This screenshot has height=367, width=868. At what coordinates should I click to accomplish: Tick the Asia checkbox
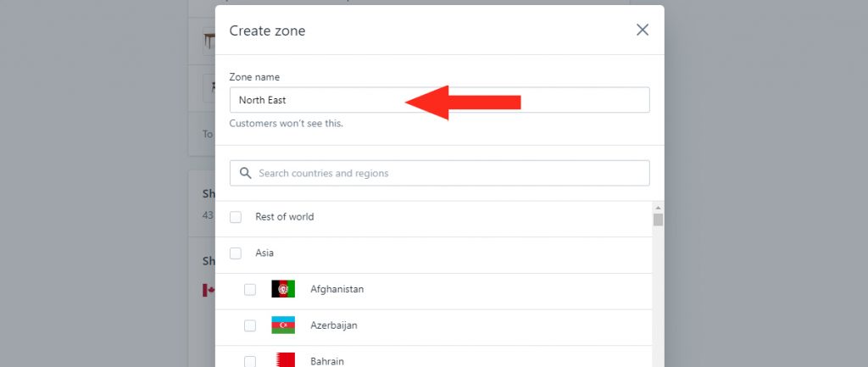(x=236, y=253)
